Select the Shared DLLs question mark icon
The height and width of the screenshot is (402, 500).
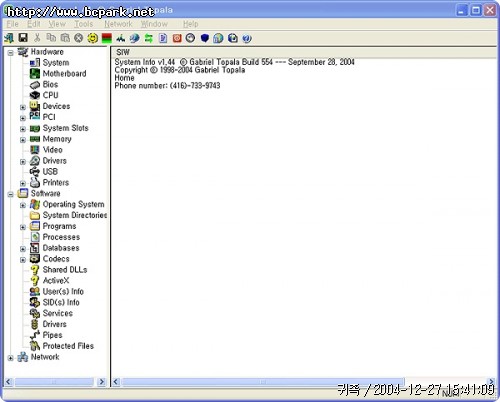pyautogui.click(x=35, y=269)
